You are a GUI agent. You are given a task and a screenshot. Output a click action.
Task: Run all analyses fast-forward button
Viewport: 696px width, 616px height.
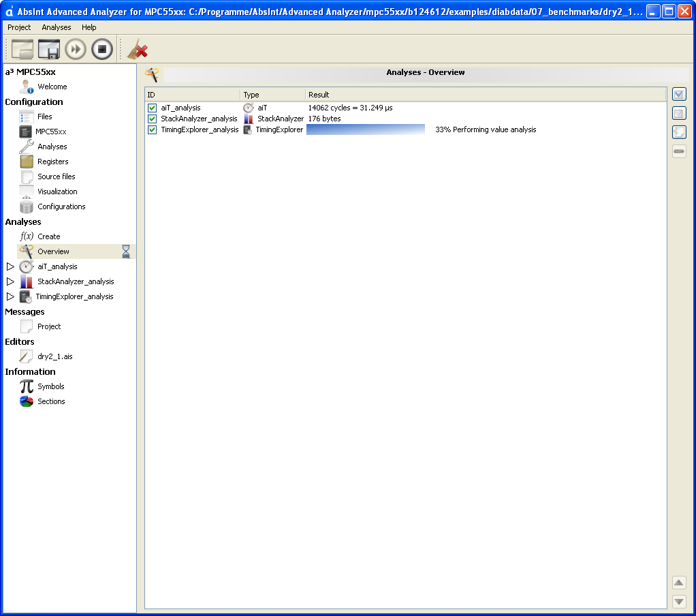76,49
